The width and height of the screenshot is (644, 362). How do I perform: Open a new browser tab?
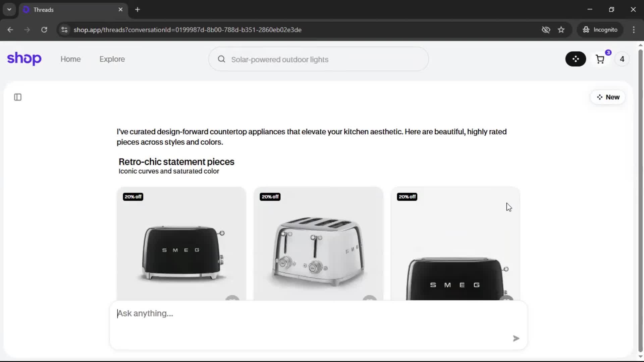(138, 9)
